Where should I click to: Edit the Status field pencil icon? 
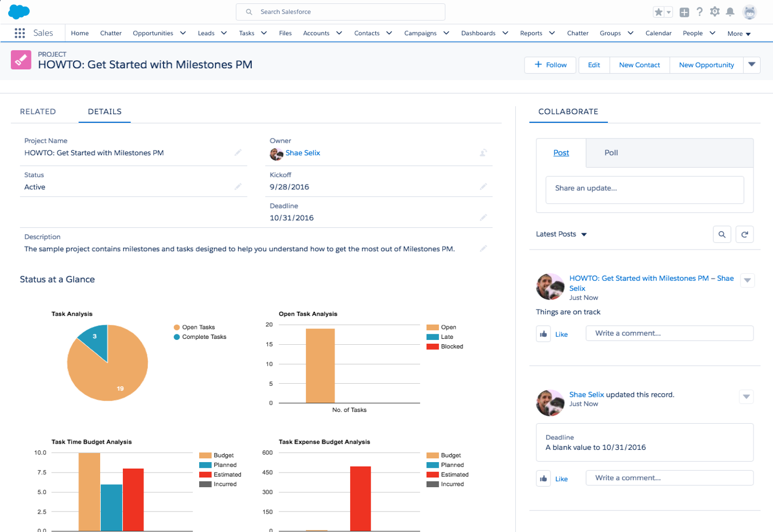click(238, 187)
